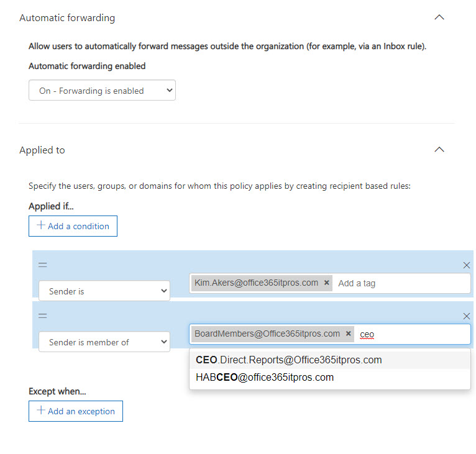Image resolution: width=476 pixels, height=454 pixels.
Task: Open the Sender is condition dropdown
Action: 104,291
